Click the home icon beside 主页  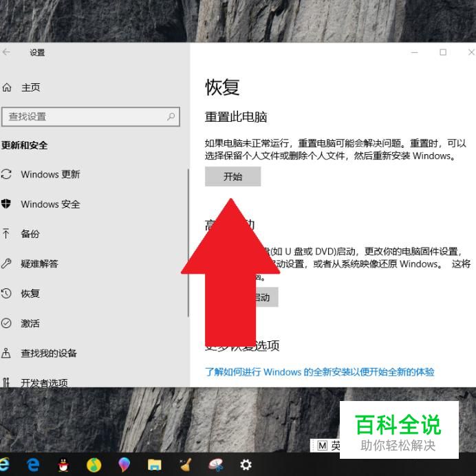pyautogui.click(x=7, y=87)
